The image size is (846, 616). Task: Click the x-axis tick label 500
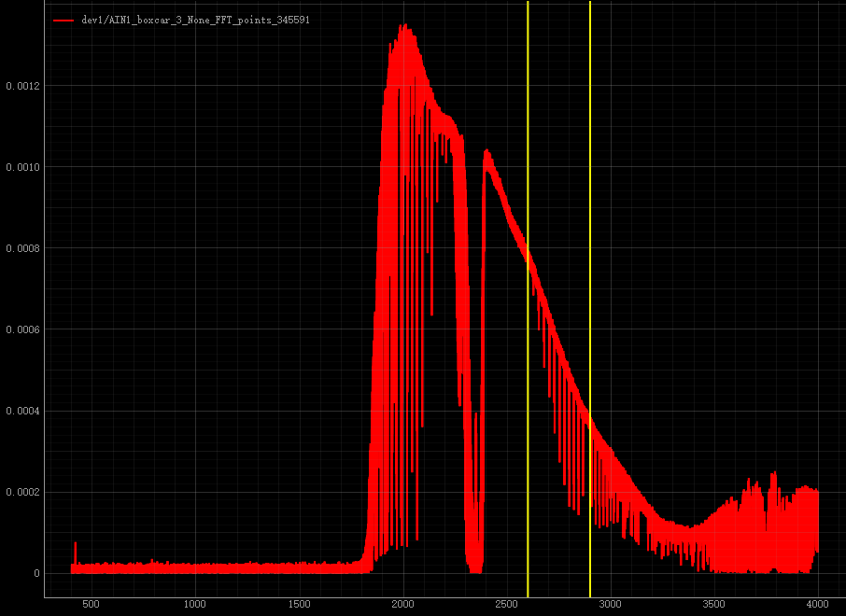[91, 604]
